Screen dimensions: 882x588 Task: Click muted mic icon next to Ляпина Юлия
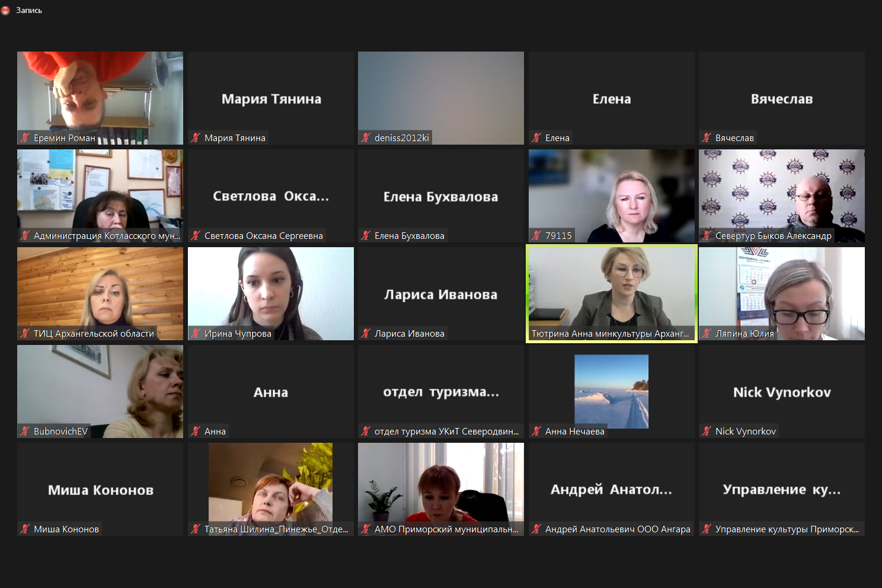[707, 333]
